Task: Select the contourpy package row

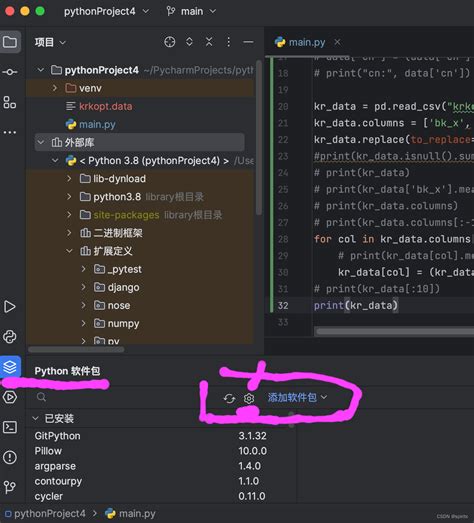Action: pyautogui.click(x=161, y=481)
